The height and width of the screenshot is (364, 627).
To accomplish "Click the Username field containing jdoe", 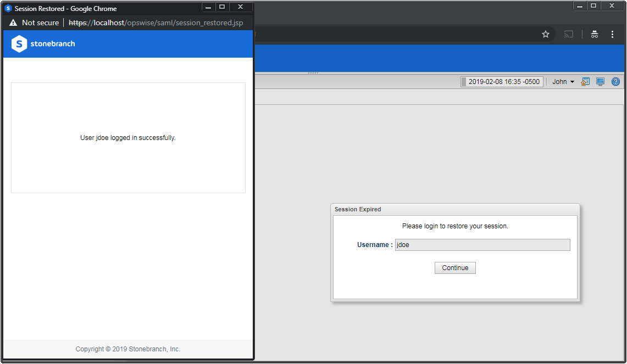I will click(482, 245).
